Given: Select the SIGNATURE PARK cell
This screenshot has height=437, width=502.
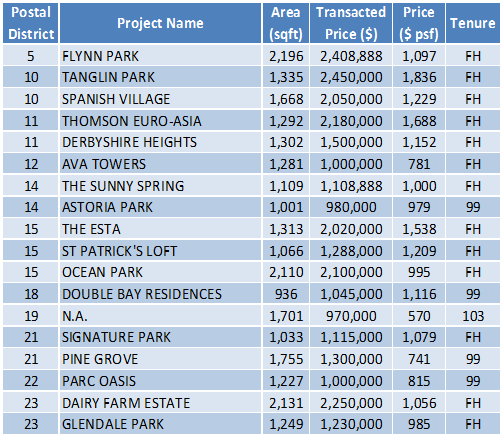Looking at the screenshot, I should click(160, 337).
